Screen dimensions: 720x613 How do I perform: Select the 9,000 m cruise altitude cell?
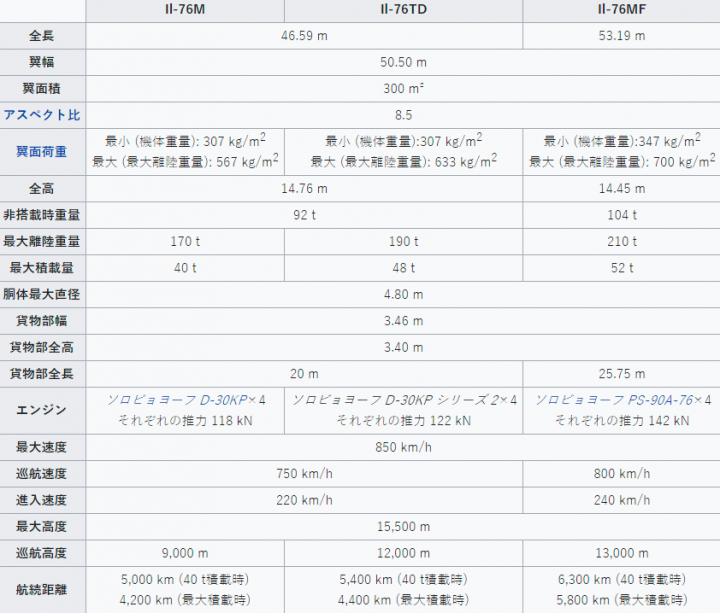[185, 553]
